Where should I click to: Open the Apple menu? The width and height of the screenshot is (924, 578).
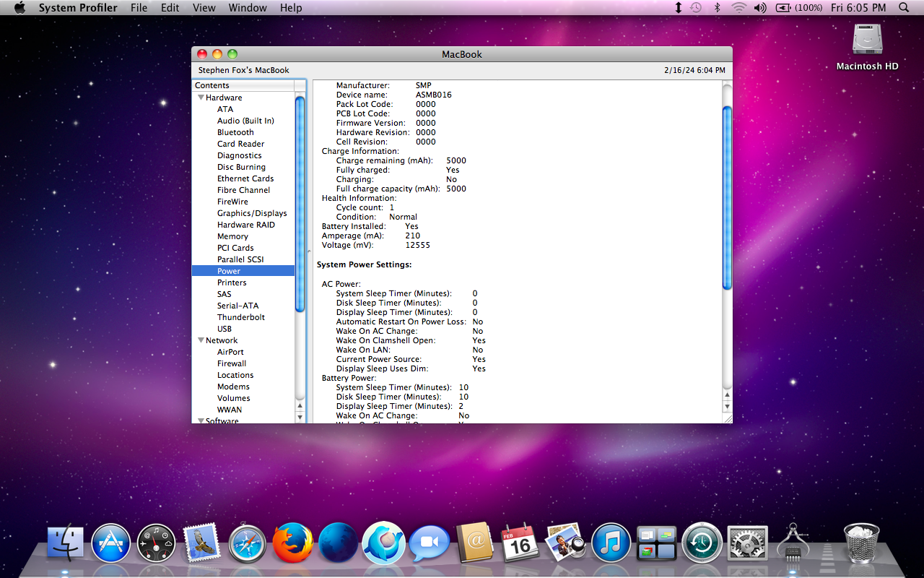click(x=19, y=8)
